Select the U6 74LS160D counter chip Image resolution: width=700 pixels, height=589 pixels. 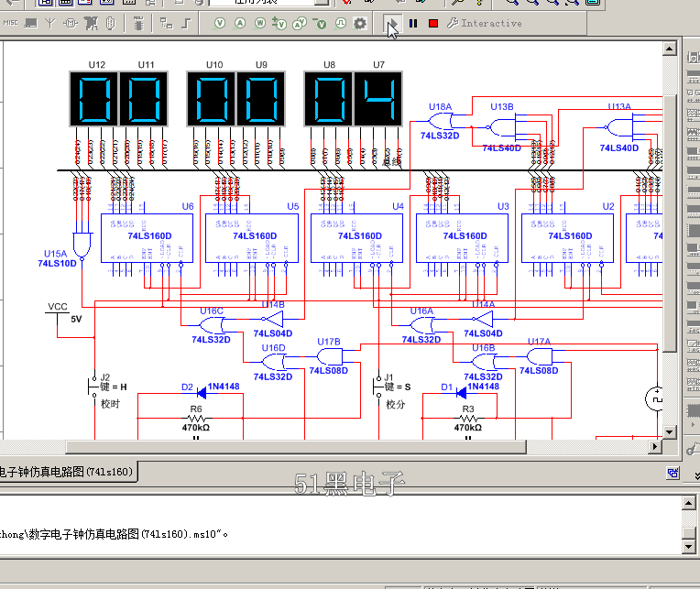point(148,238)
